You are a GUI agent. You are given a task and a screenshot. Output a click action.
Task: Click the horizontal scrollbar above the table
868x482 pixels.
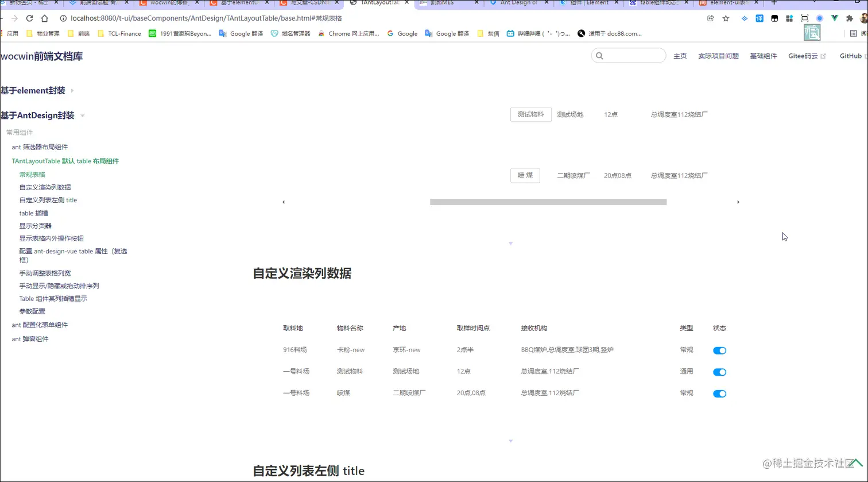(548, 202)
